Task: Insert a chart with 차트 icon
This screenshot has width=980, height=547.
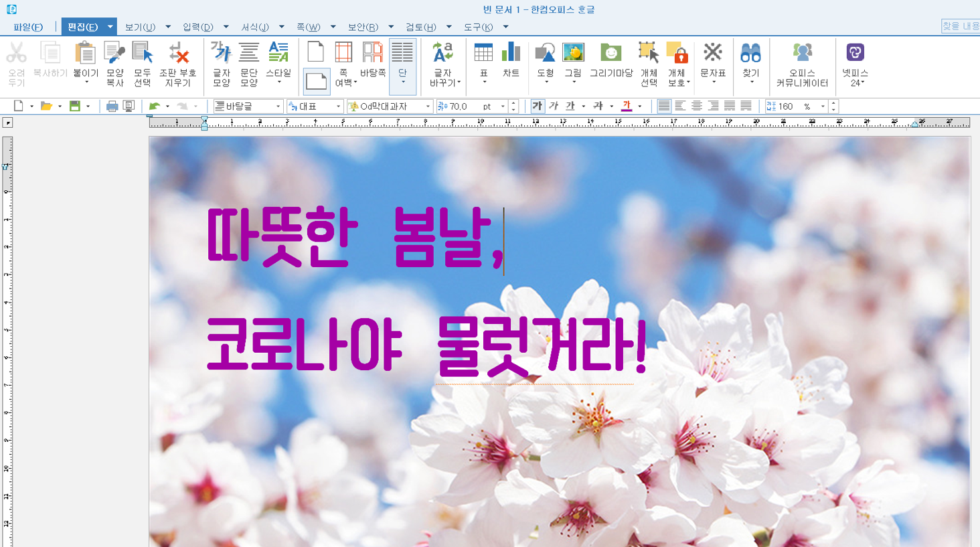Action: (x=511, y=53)
